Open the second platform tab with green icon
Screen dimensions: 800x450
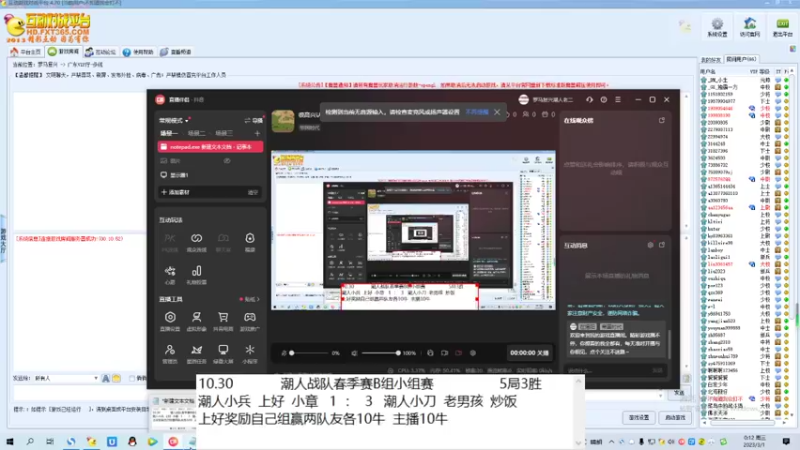tap(64, 52)
